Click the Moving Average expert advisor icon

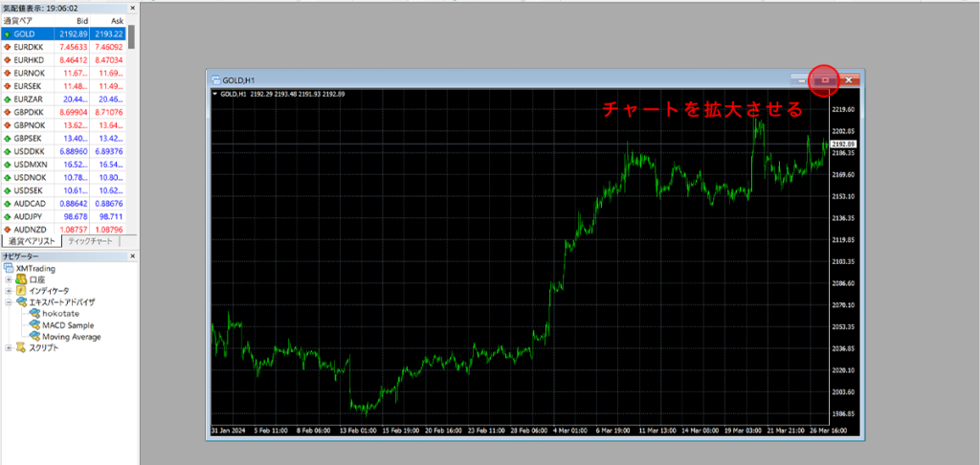[33, 336]
